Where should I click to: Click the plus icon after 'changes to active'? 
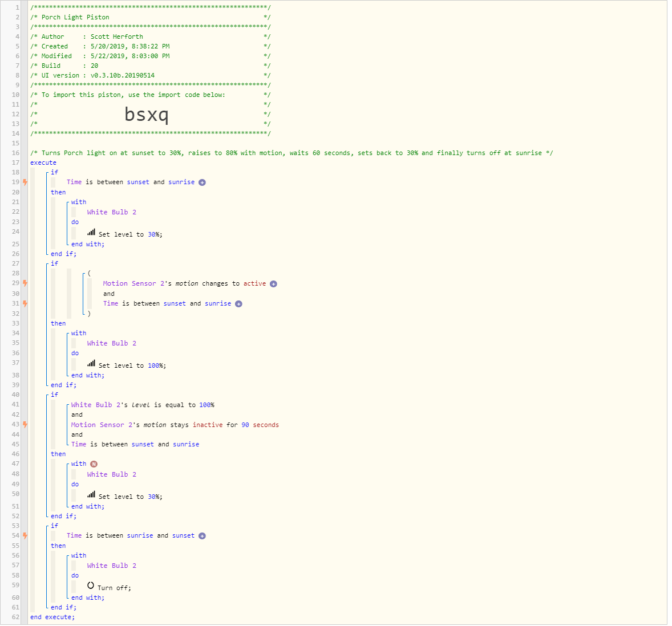click(273, 284)
